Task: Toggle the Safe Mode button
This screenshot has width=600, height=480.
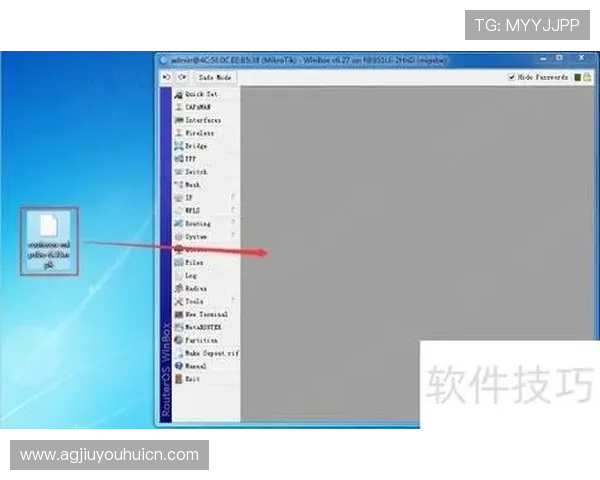Action: (x=215, y=77)
